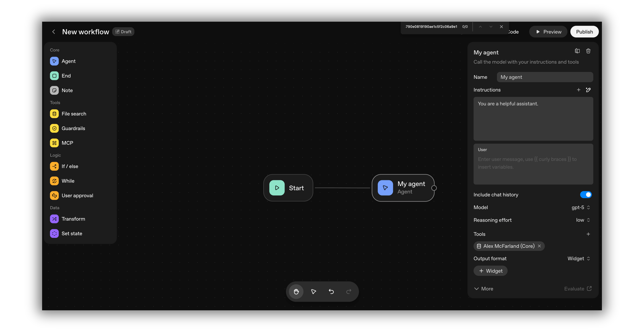Click the Name input field
This screenshot has width=644, height=332.
(545, 77)
